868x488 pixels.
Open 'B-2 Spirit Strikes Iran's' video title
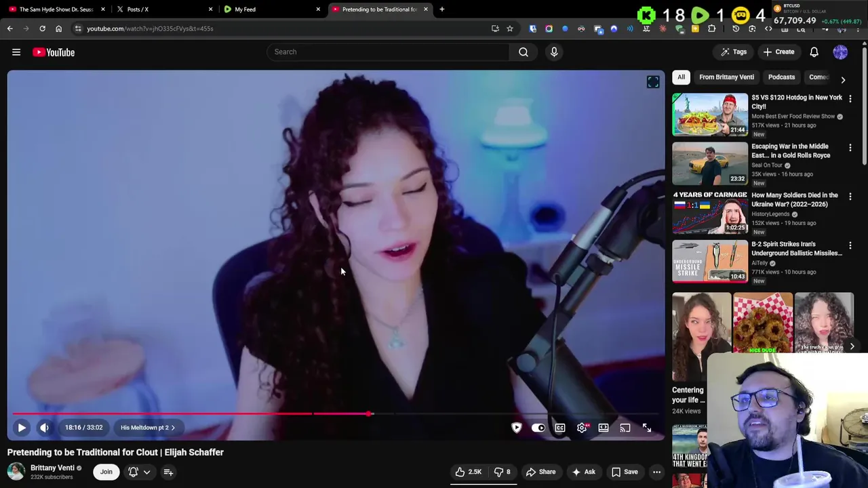797,248
